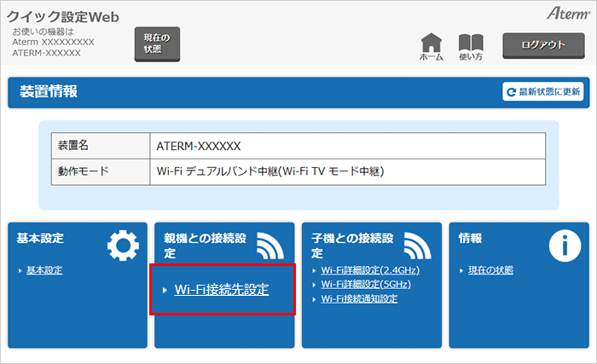Open 現在の状態 link in 情報 panel

pos(490,271)
